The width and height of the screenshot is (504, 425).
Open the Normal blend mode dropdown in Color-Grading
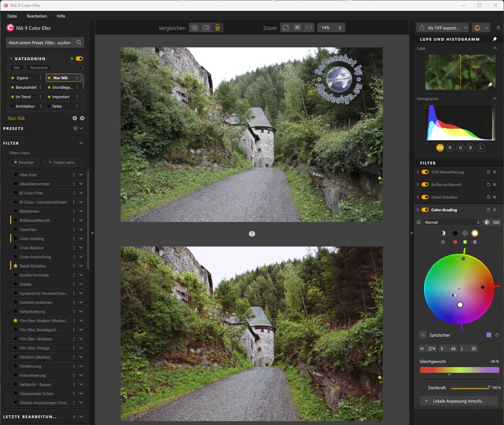452,222
